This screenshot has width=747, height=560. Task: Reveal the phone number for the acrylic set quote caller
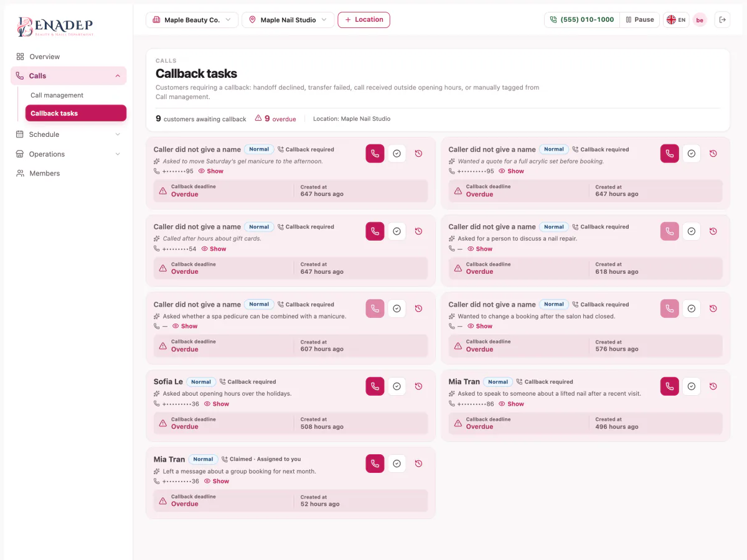512,171
